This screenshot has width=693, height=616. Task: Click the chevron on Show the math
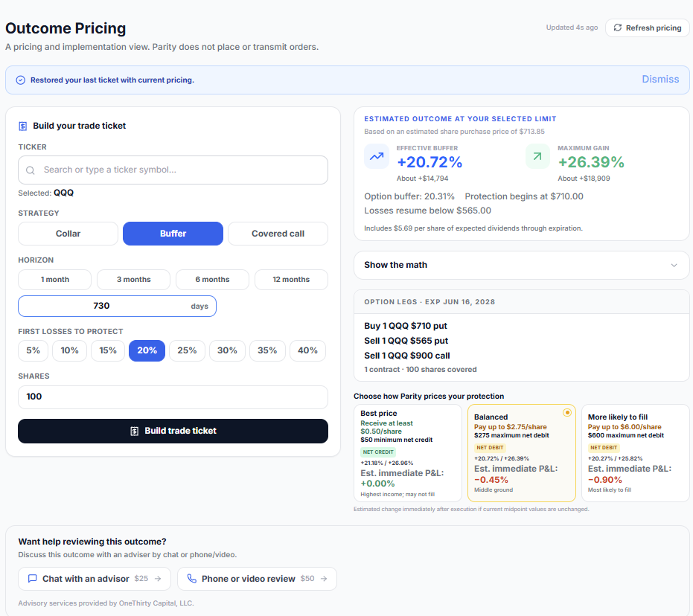pos(674,266)
